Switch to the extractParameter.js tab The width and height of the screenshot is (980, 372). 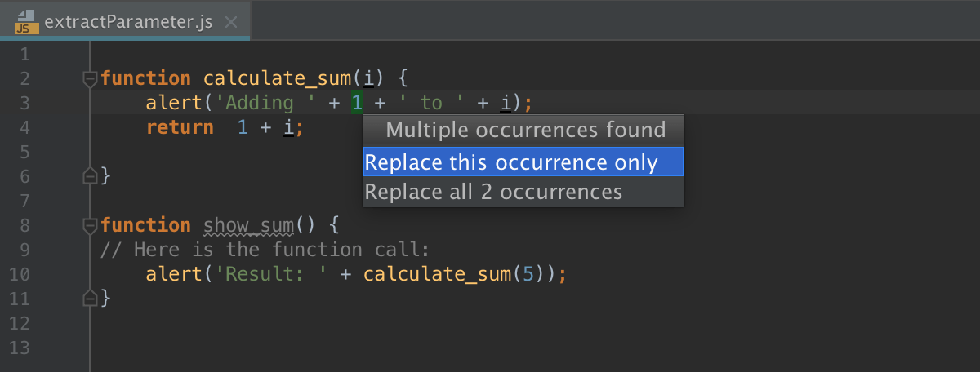click(x=129, y=22)
